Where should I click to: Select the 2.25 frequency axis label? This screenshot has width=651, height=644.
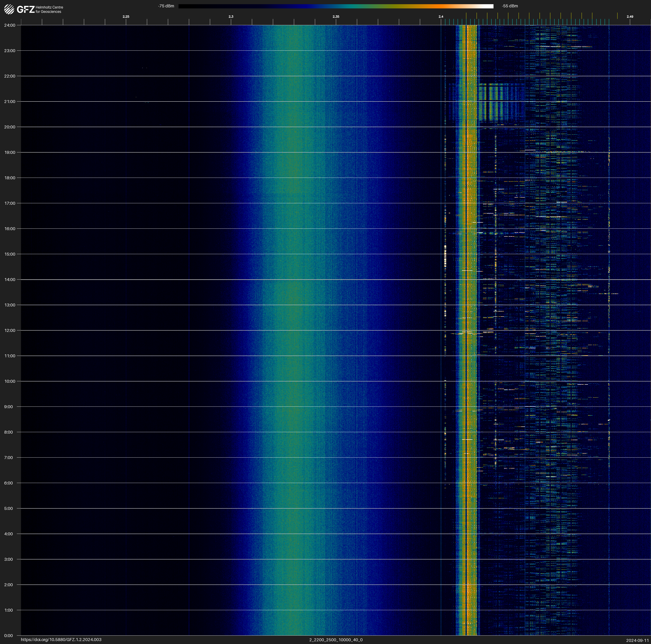click(126, 17)
